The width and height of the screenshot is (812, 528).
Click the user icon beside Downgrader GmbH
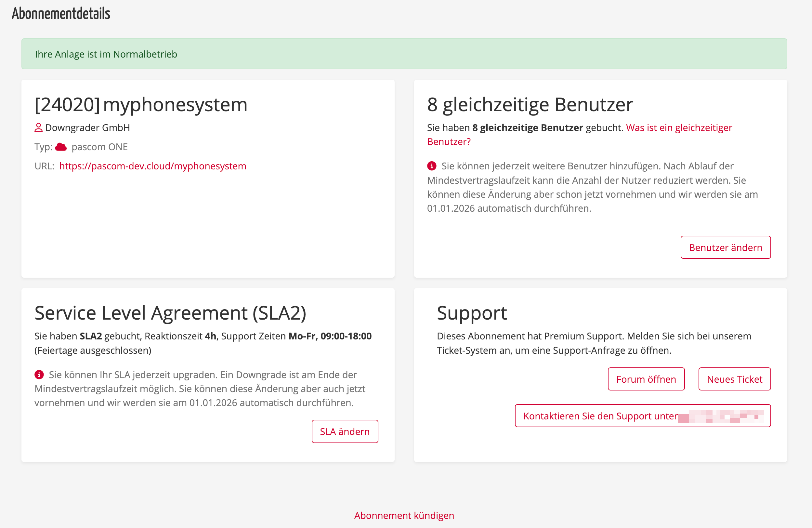[x=39, y=128]
